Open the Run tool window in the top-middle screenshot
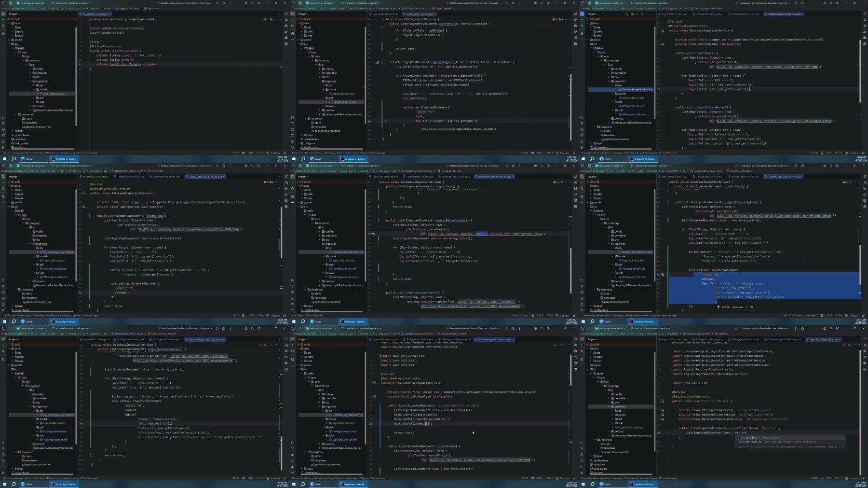 (x=292, y=117)
